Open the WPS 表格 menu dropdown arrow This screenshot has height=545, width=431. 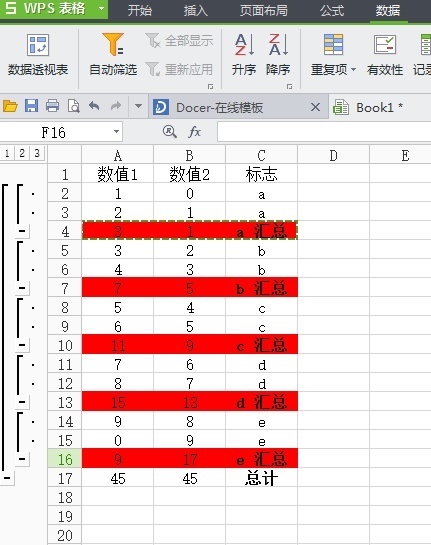click(101, 8)
